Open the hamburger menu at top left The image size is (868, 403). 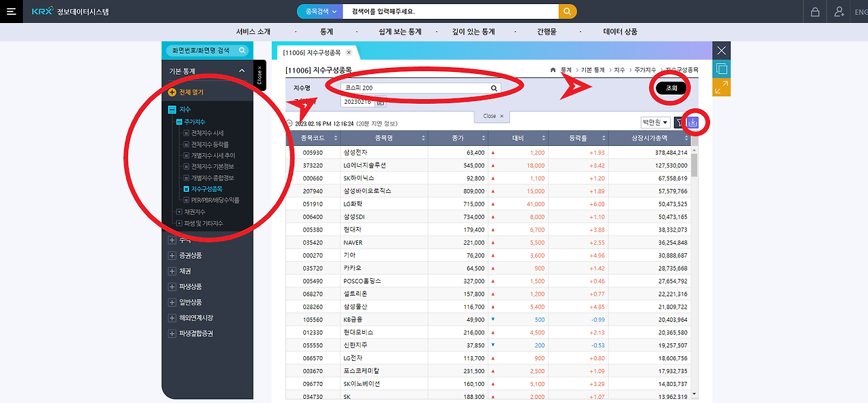(12, 12)
